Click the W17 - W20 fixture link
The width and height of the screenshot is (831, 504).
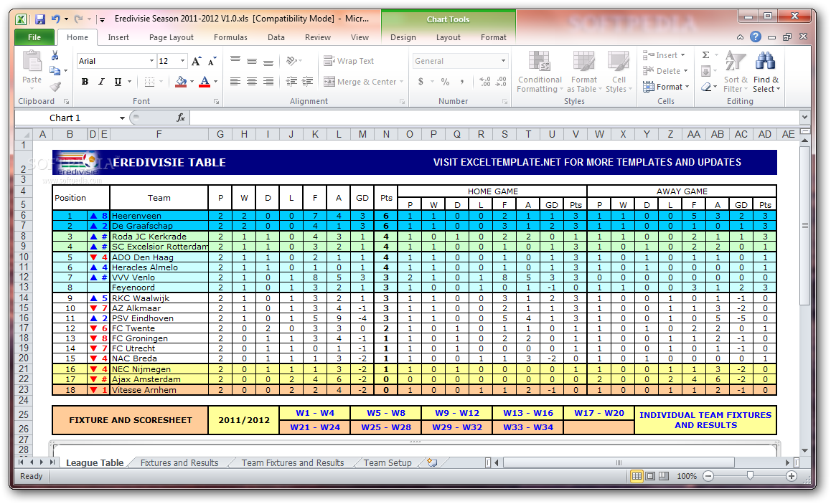click(599, 413)
